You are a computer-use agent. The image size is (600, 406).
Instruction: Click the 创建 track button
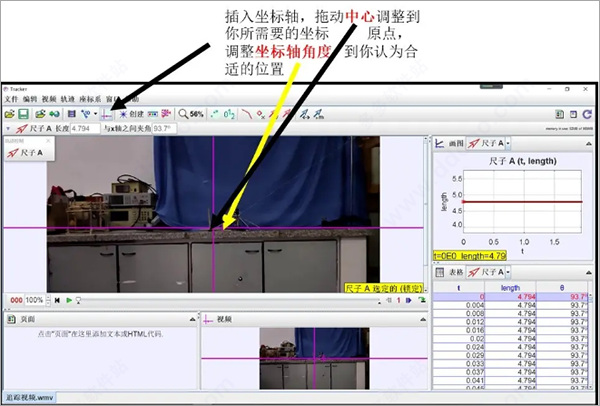[131, 114]
